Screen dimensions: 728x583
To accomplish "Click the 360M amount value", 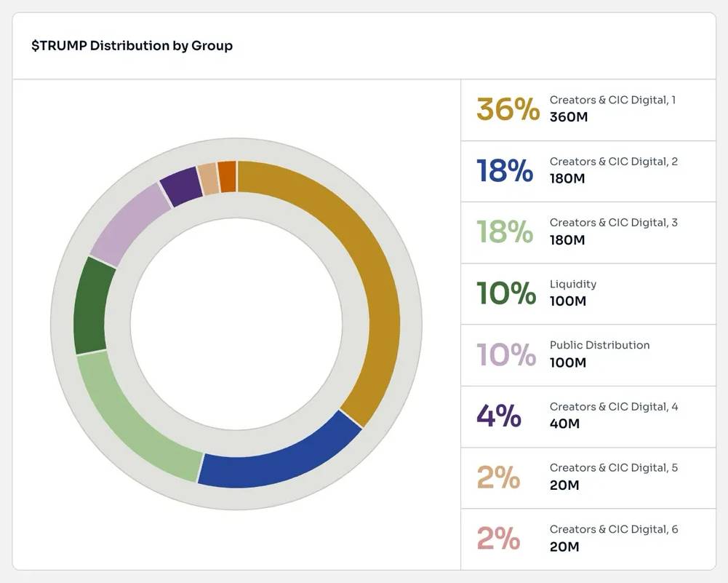I will pos(569,117).
